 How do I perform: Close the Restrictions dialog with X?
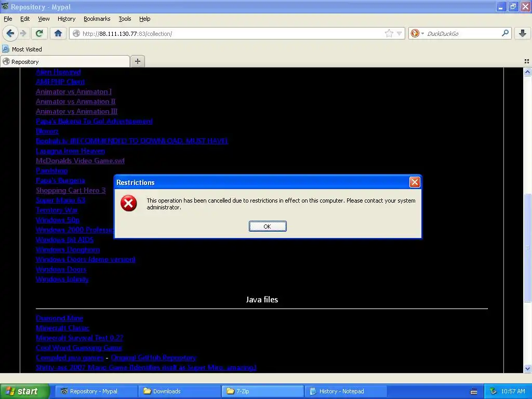(415, 182)
